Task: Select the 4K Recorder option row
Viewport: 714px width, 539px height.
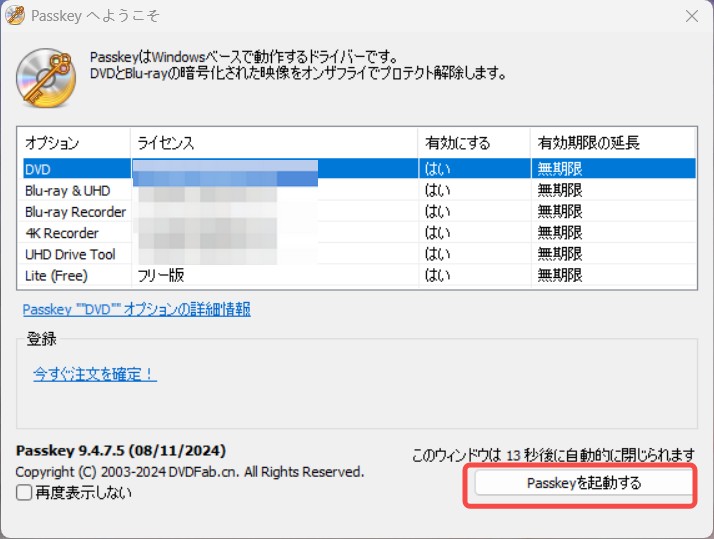Action: tap(359, 233)
